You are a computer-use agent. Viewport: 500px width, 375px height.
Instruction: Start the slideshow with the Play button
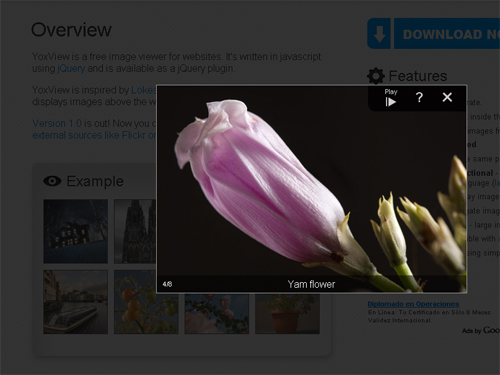click(391, 98)
